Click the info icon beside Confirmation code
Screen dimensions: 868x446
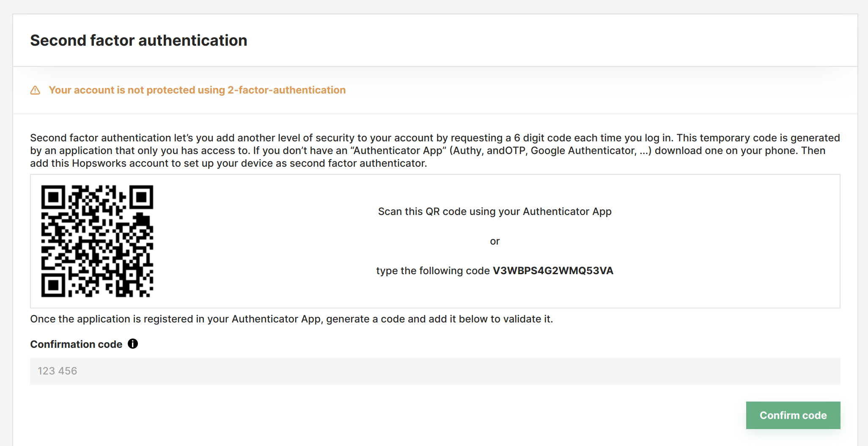(x=133, y=344)
